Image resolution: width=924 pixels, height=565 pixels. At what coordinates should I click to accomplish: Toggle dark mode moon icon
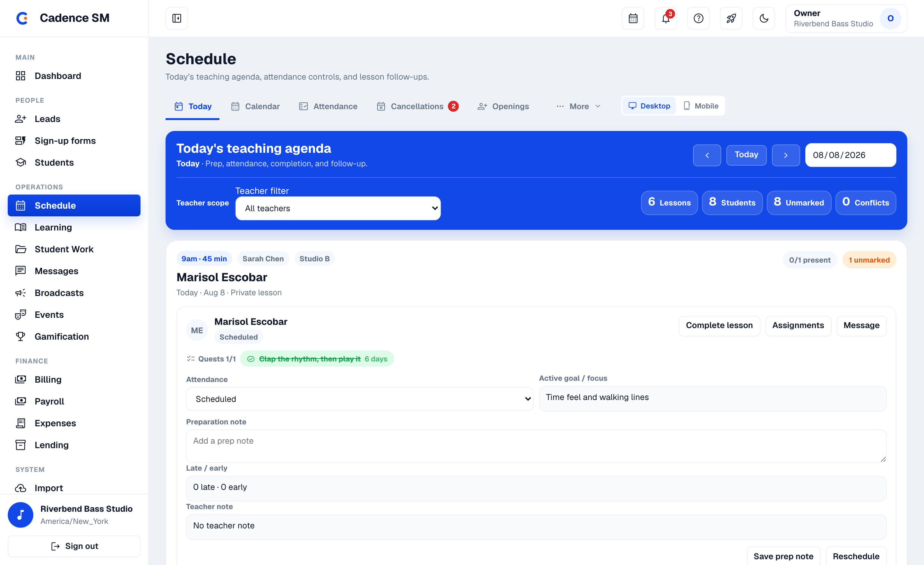[764, 18]
